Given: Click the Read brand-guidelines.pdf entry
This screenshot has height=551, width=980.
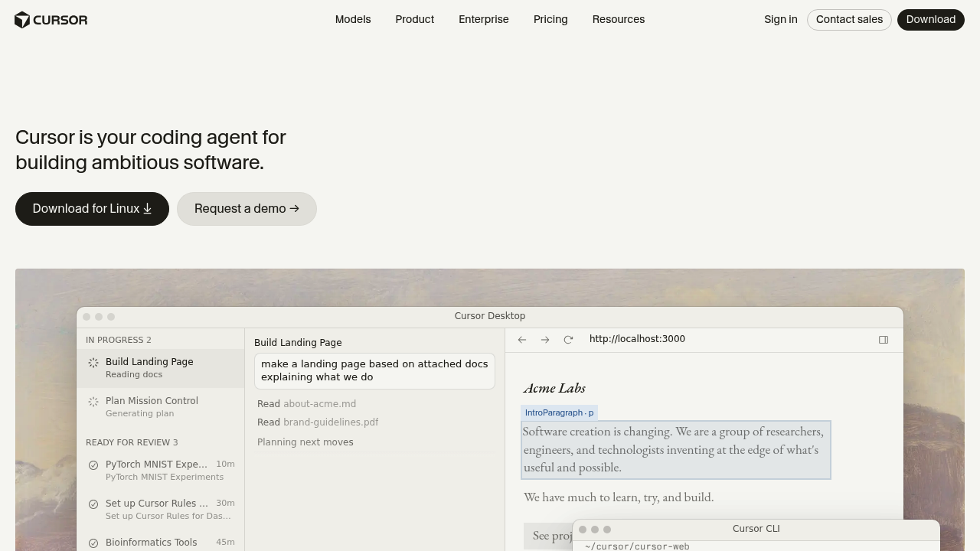Looking at the screenshot, I should point(318,422).
